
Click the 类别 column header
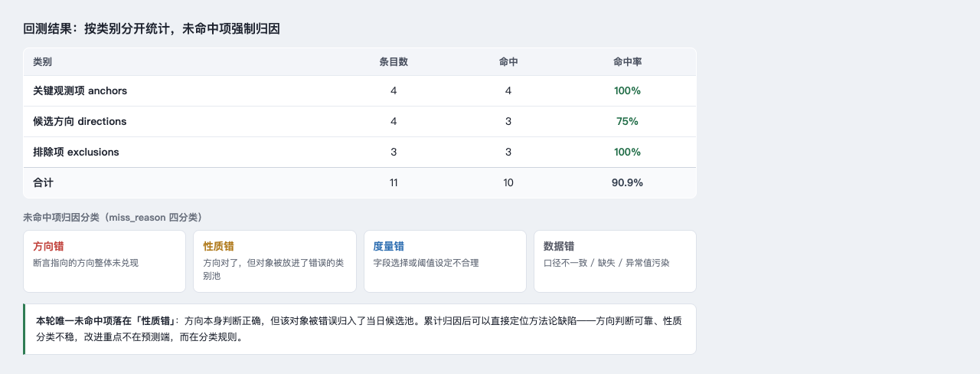42,61
